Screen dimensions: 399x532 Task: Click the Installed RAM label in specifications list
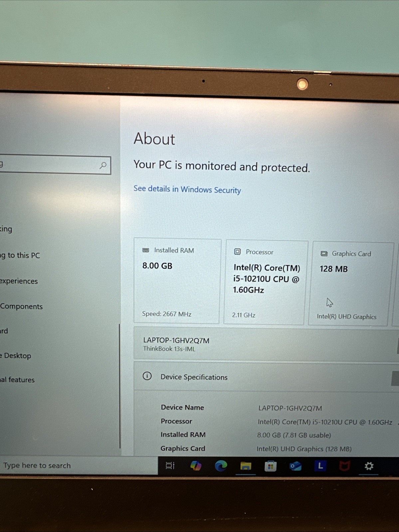(183, 435)
